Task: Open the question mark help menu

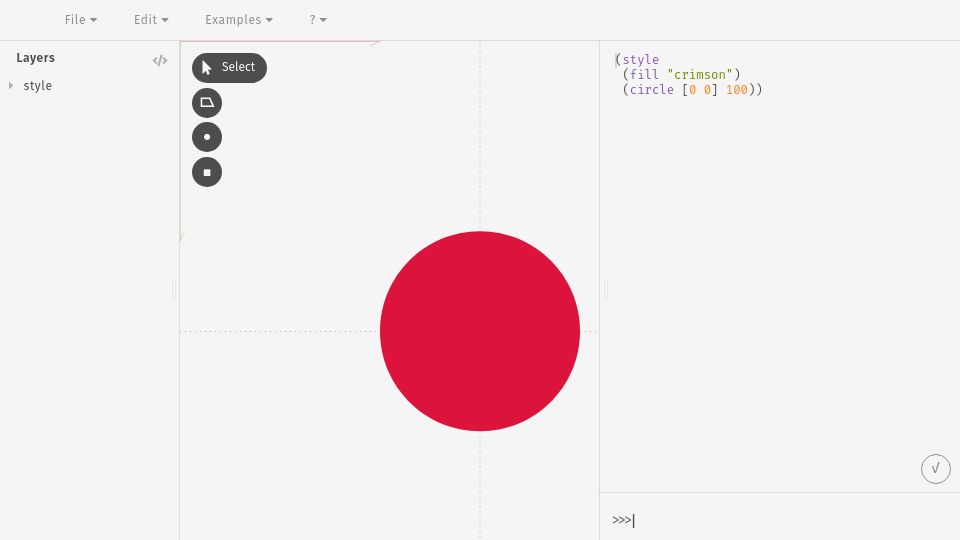Action: [318, 20]
